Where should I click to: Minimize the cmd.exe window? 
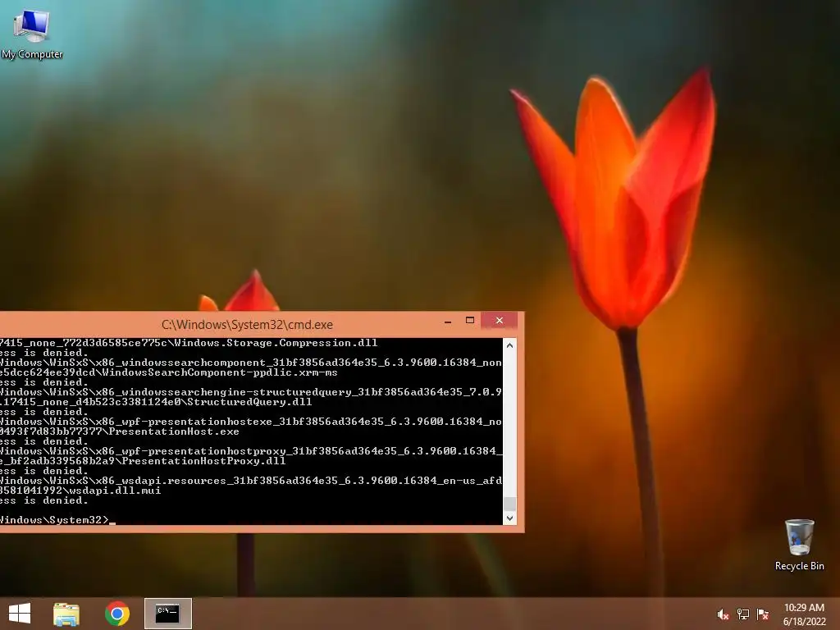448,321
